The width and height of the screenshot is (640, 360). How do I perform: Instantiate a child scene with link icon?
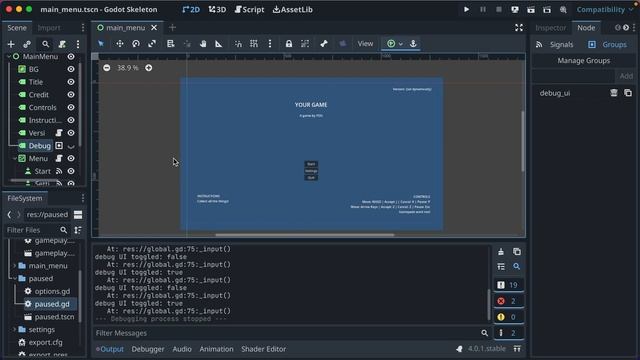(x=27, y=44)
